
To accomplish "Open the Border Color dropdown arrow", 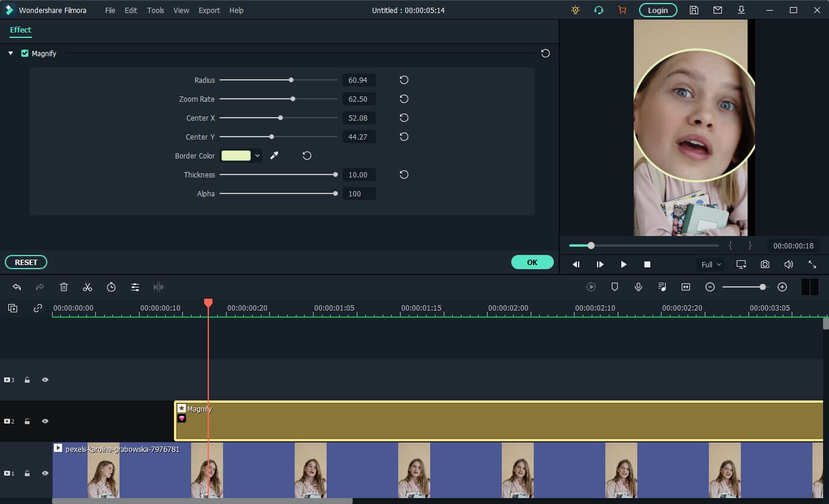I will click(257, 156).
